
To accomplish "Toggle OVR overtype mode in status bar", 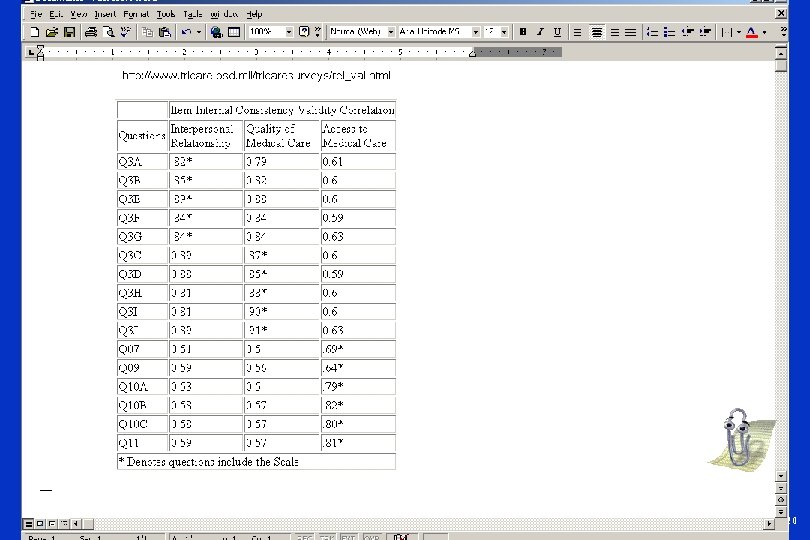I will point(371,537).
